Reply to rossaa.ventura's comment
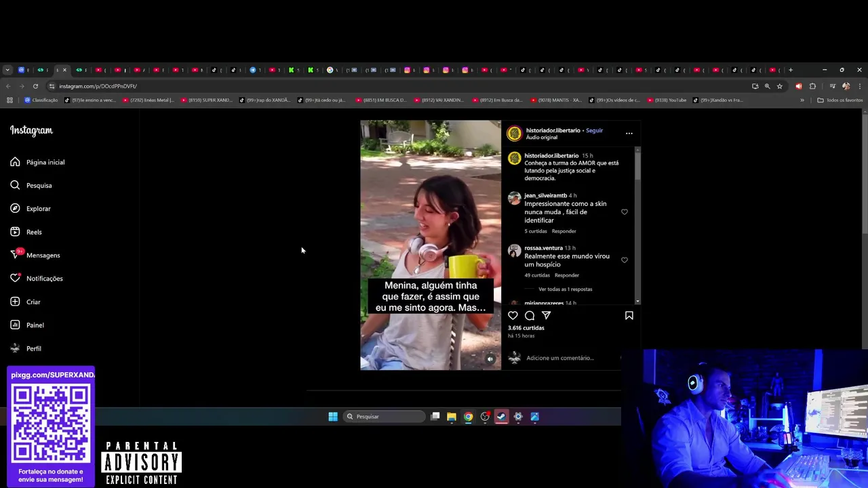Viewport: 868px width, 488px height. click(x=566, y=275)
